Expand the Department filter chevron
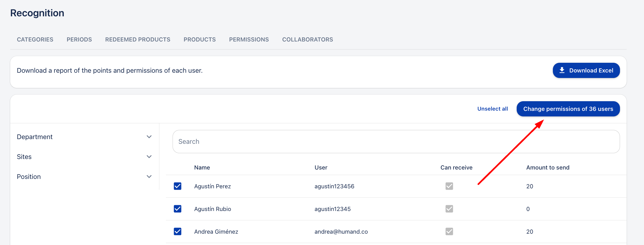The height and width of the screenshot is (245, 644). 149,137
